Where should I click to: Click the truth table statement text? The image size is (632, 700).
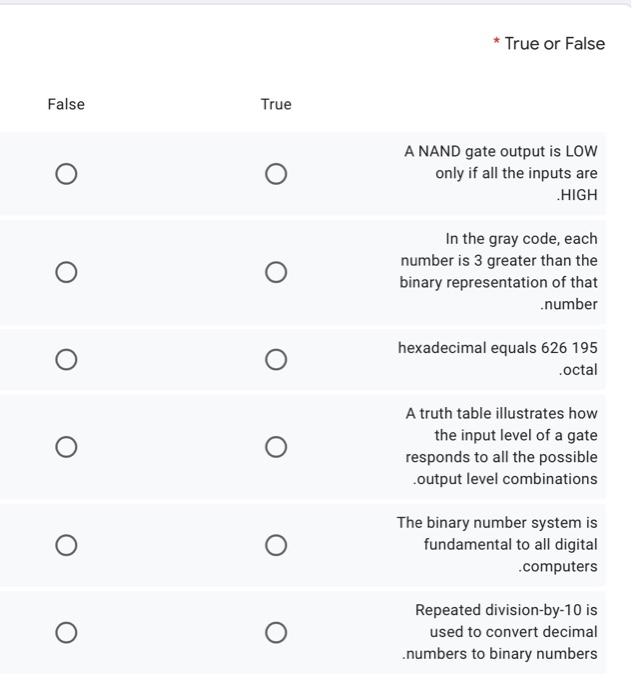502,446
